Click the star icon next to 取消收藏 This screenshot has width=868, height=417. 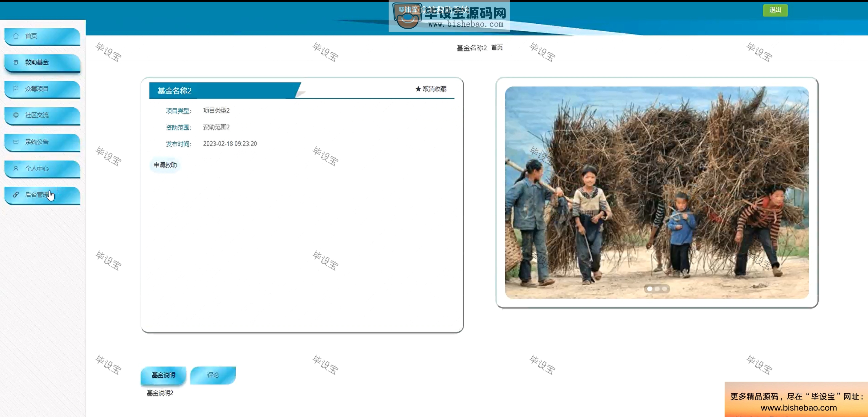point(418,89)
